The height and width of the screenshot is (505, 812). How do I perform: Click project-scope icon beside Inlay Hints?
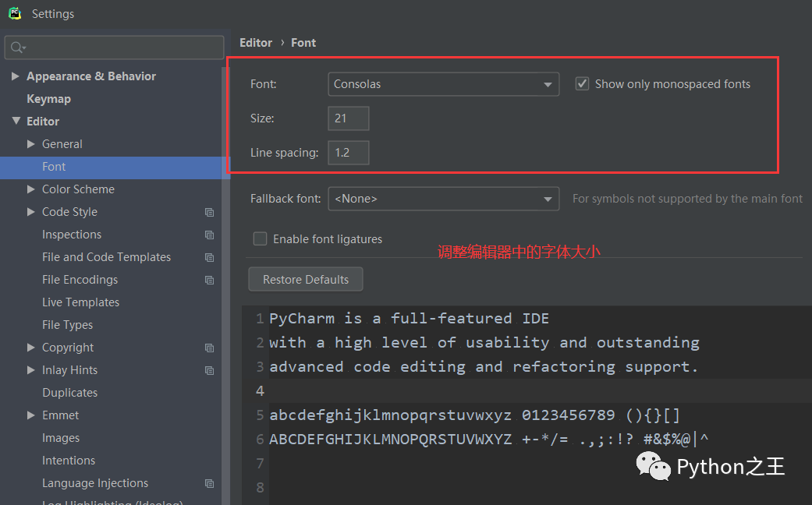tap(209, 370)
